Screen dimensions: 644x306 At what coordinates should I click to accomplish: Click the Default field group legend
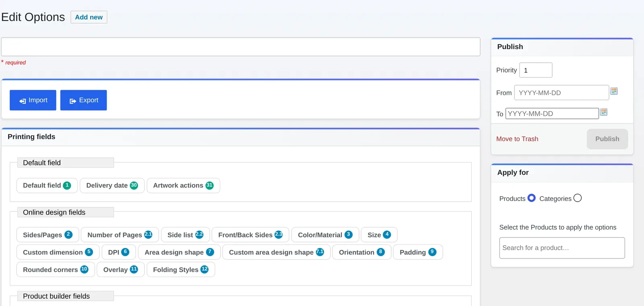click(66, 163)
